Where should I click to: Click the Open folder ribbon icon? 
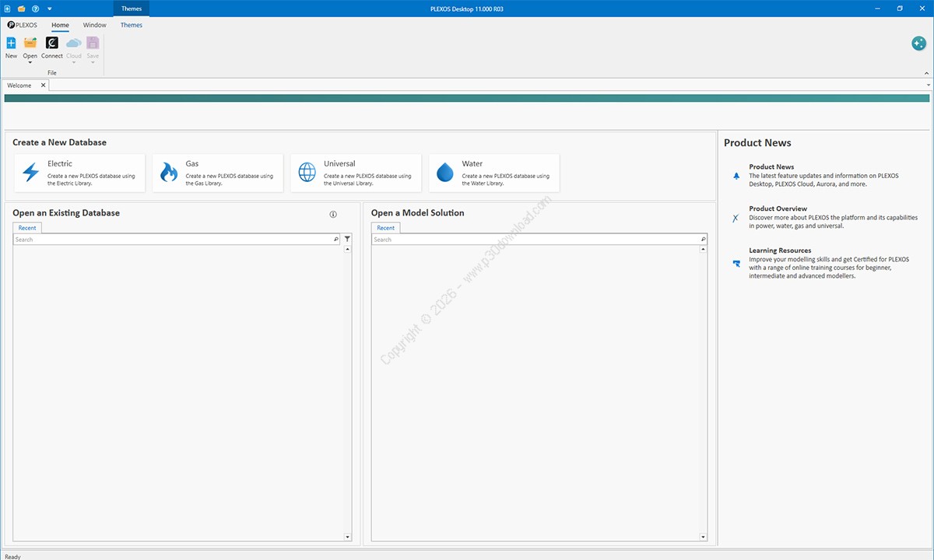tap(30, 44)
